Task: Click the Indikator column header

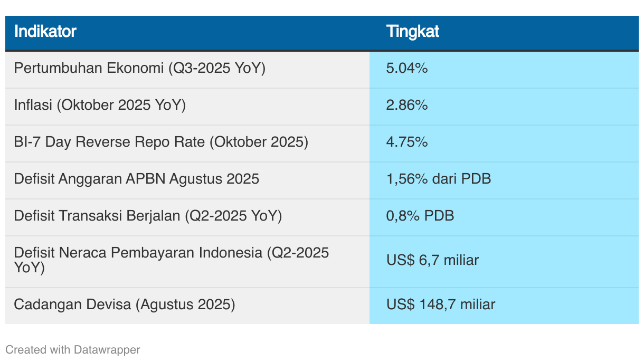Action: [x=45, y=31]
